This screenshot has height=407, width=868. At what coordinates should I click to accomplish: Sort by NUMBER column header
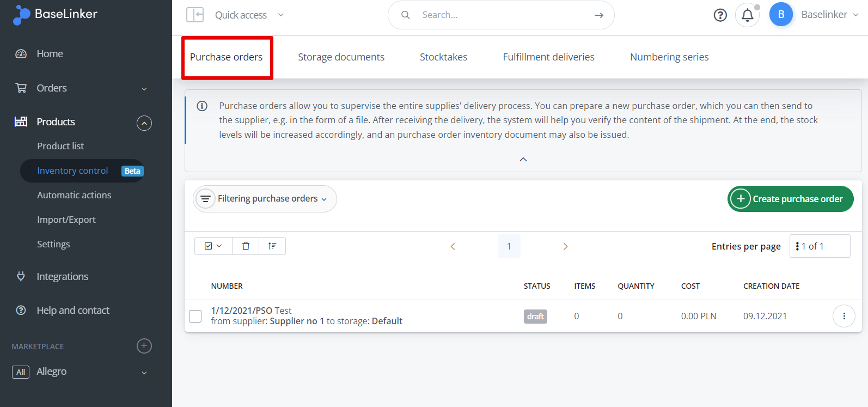[227, 286]
